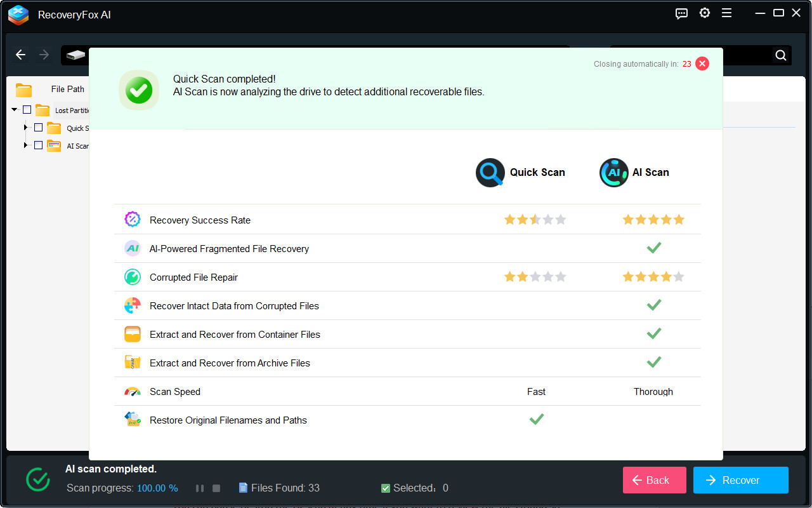
Task: Click Quick Scan's Corrupted File Repair stars
Action: pos(535,277)
